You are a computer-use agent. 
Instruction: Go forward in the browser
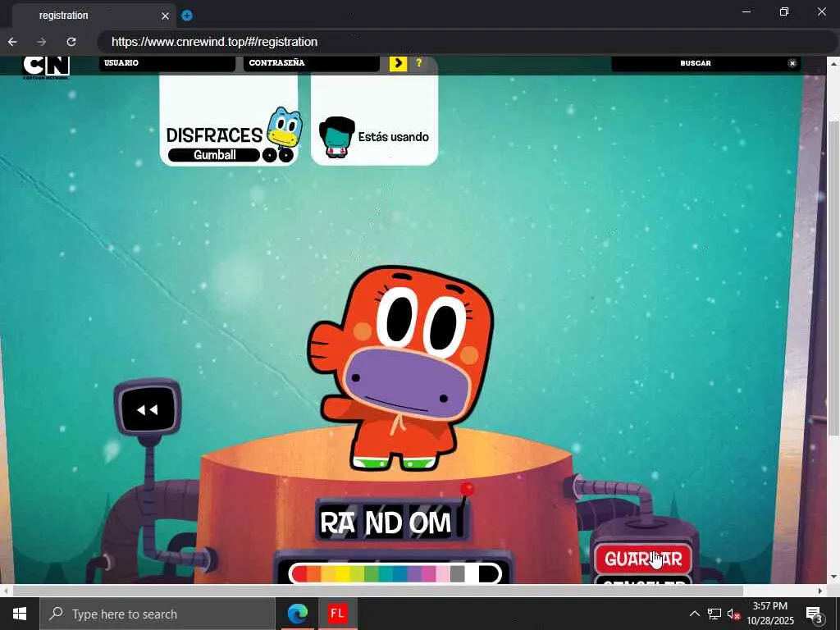(x=41, y=42)
